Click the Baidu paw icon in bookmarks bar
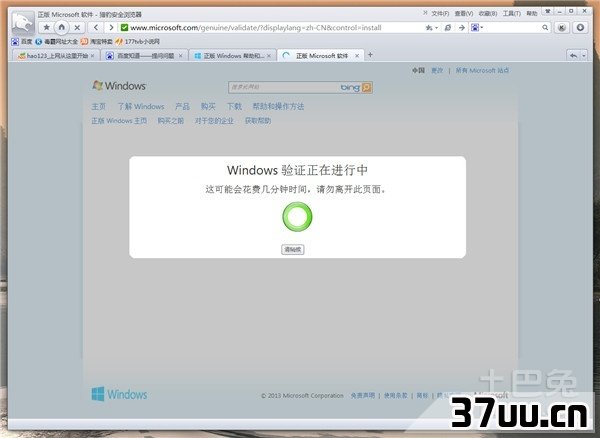The width and height of the screenshot is (600, 438). point(15,41)
